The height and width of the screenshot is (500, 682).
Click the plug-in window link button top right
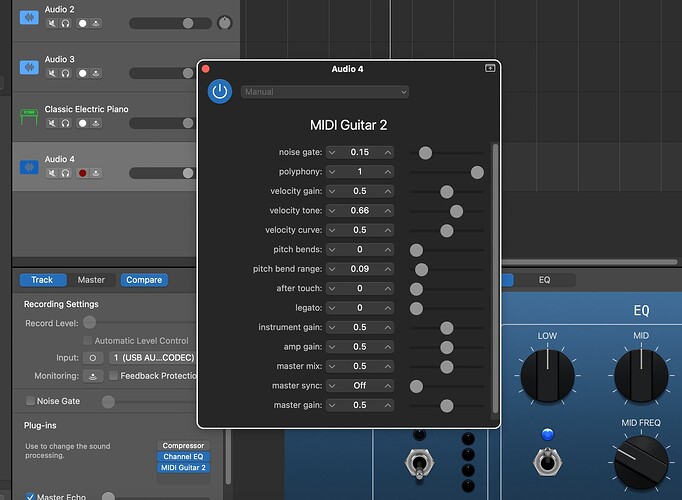coord(490,68)
